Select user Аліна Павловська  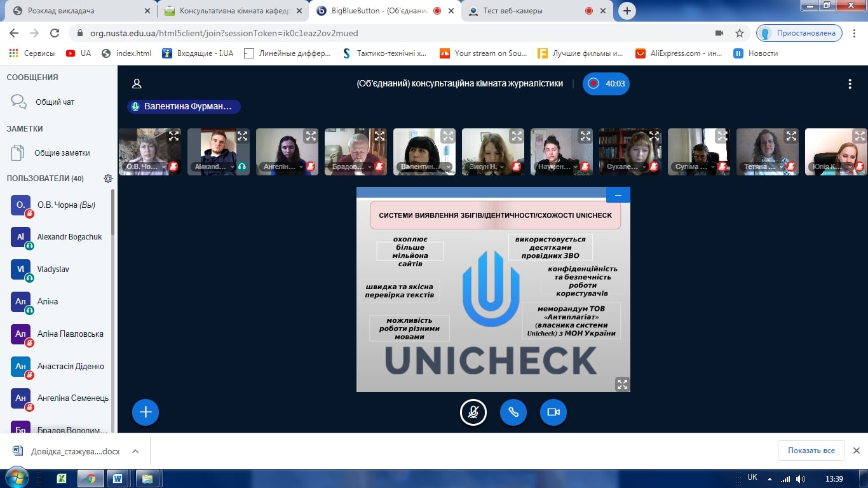click(x=58, y=334)
